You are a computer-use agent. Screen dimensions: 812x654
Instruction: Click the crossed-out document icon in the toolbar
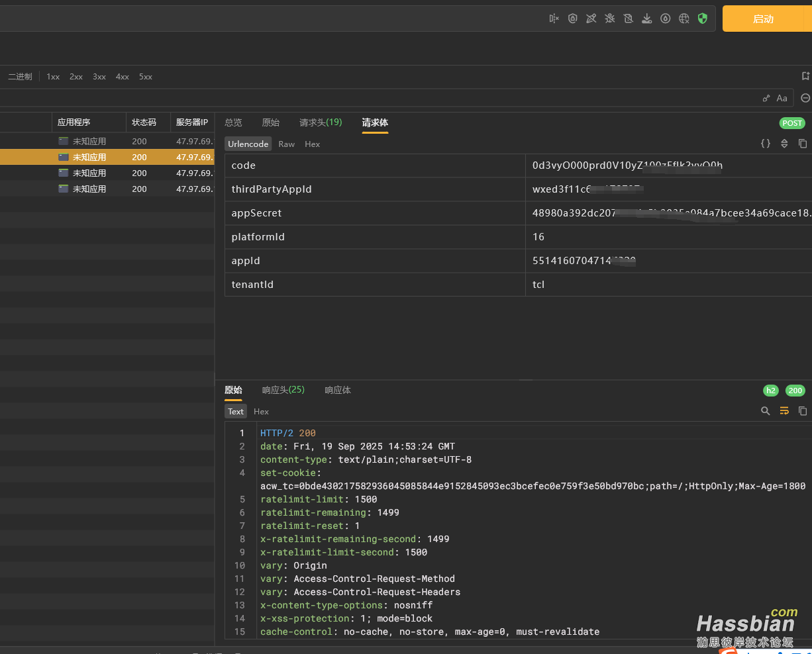tap(629, 19)
